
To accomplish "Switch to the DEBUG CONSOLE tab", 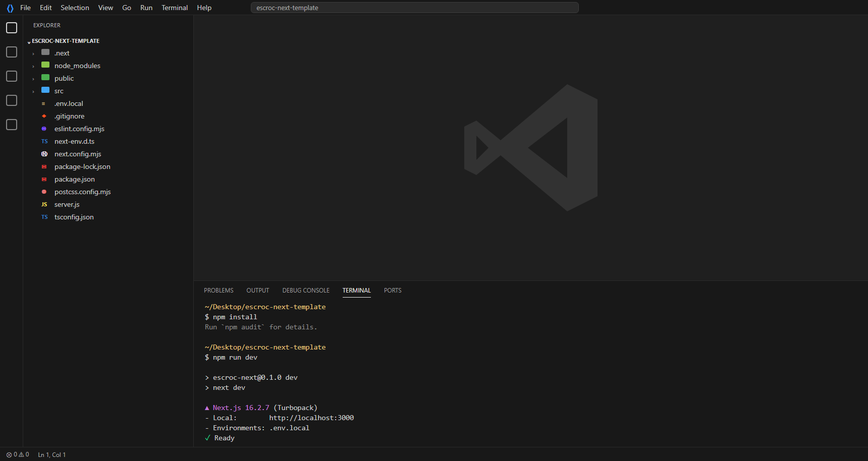I will pos(306,291).
